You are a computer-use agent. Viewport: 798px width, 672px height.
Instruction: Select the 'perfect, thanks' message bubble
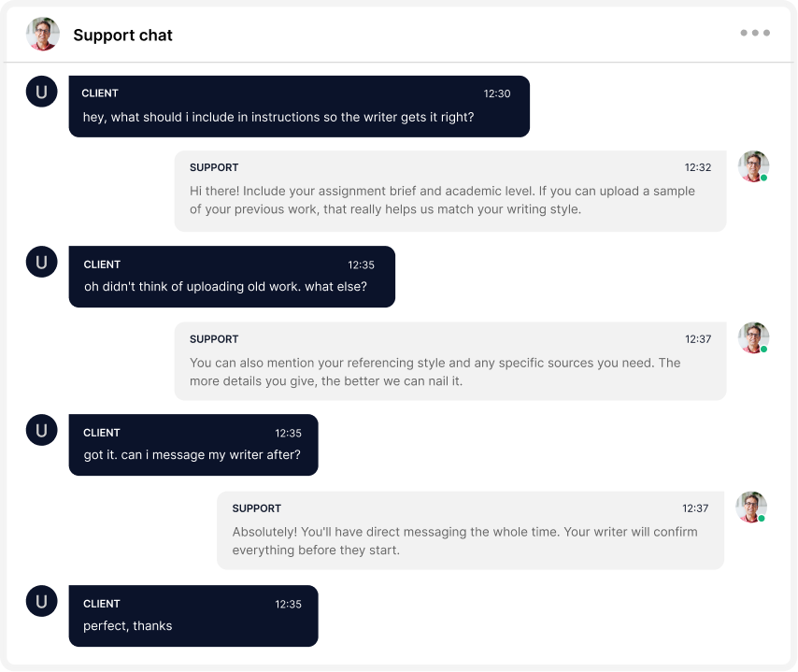tap(193, 616)
